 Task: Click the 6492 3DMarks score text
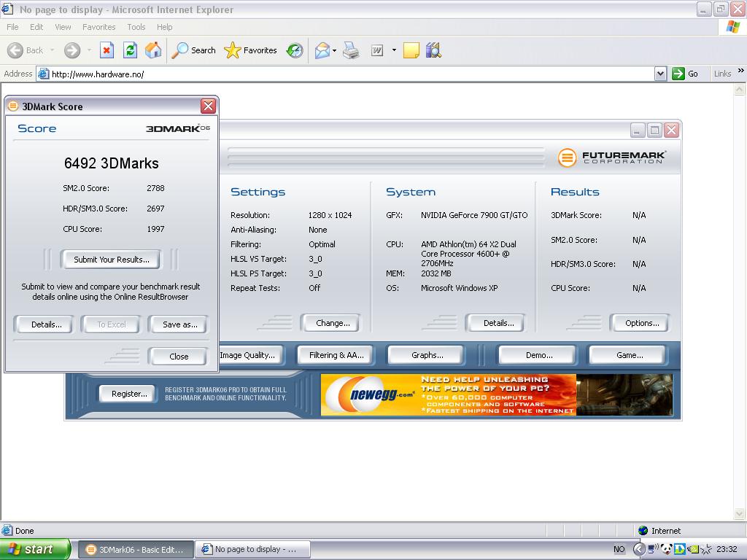point(112,163)
